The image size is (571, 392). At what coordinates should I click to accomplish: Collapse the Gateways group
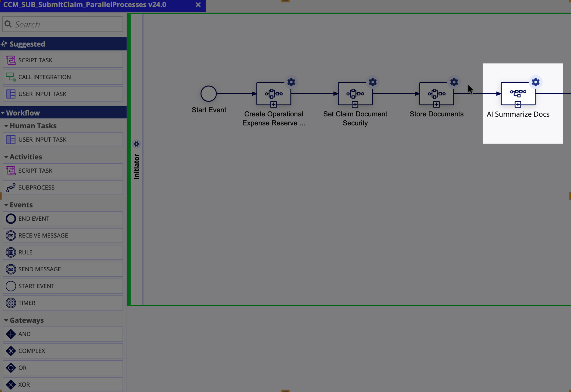pyautogui.click(x=6, y=320)
